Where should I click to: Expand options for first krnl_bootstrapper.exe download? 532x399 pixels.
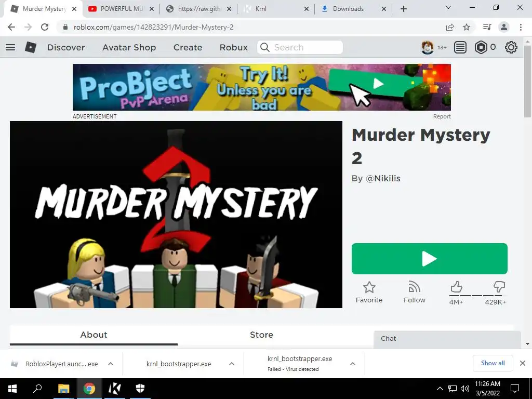coord(232,364)
